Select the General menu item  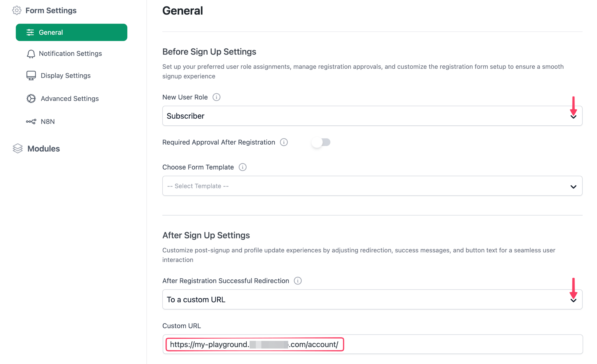coord(71,32)
